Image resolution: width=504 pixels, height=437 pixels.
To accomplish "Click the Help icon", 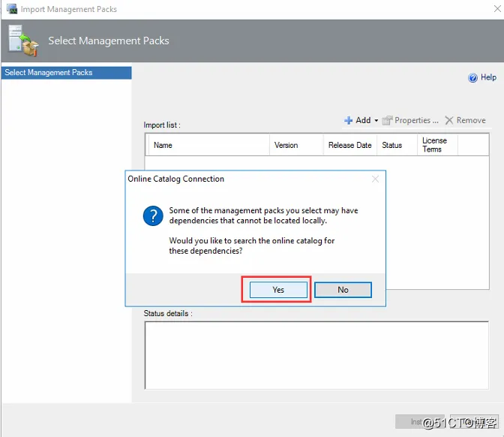I will (x=472, y=77).
